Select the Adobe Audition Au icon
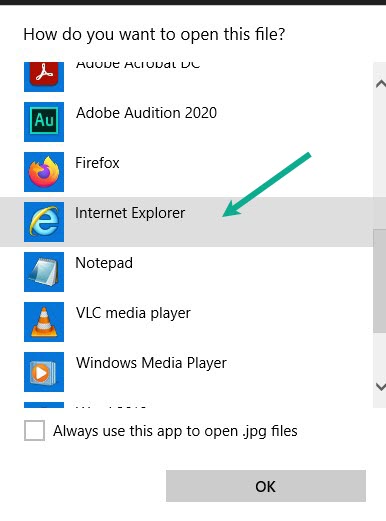Viewport: 386px width, 521px height. point(44,122)
